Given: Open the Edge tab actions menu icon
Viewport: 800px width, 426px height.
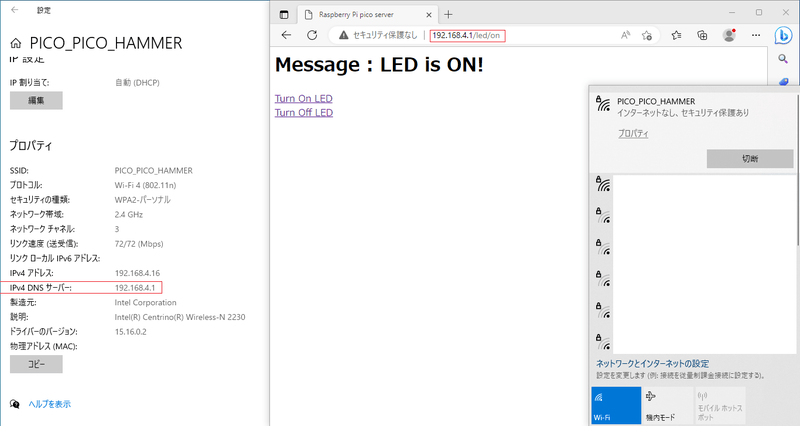Looking at the screenshot, I should click(x=284, y=14).
